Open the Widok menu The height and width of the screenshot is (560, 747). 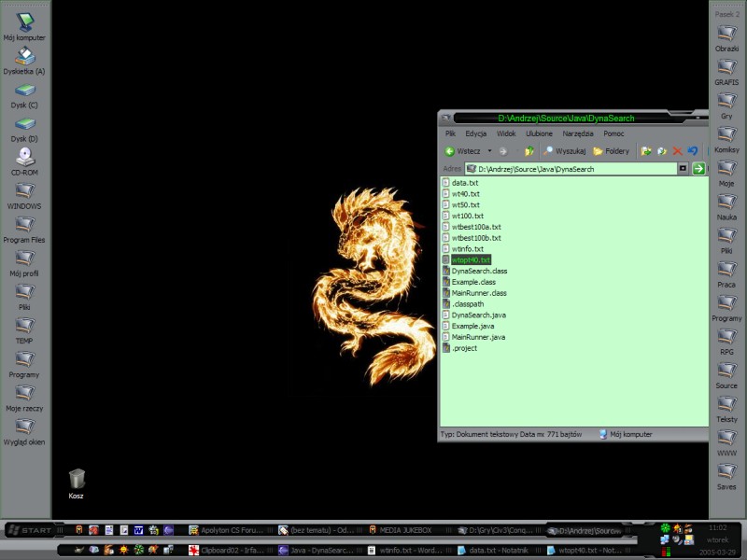(x=505, y=133)
